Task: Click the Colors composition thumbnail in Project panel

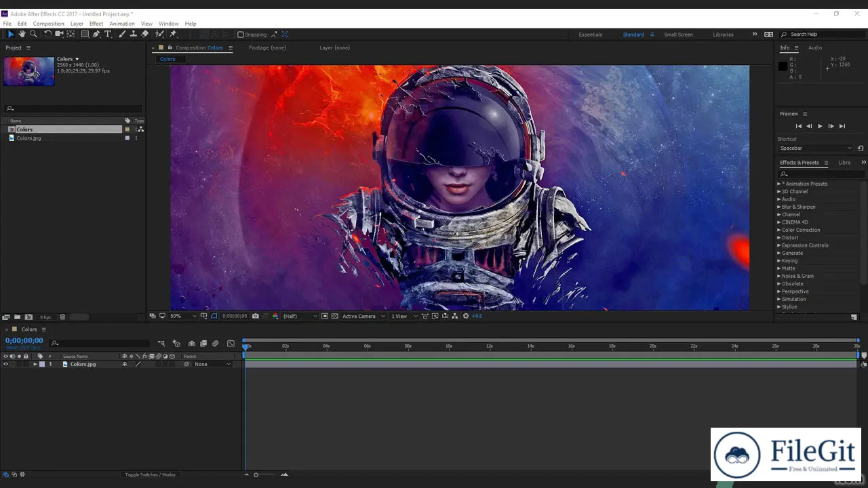Action: 28,71
